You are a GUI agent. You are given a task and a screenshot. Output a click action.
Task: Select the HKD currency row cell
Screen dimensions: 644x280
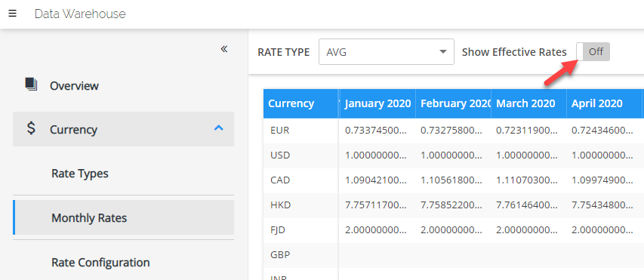300,205
